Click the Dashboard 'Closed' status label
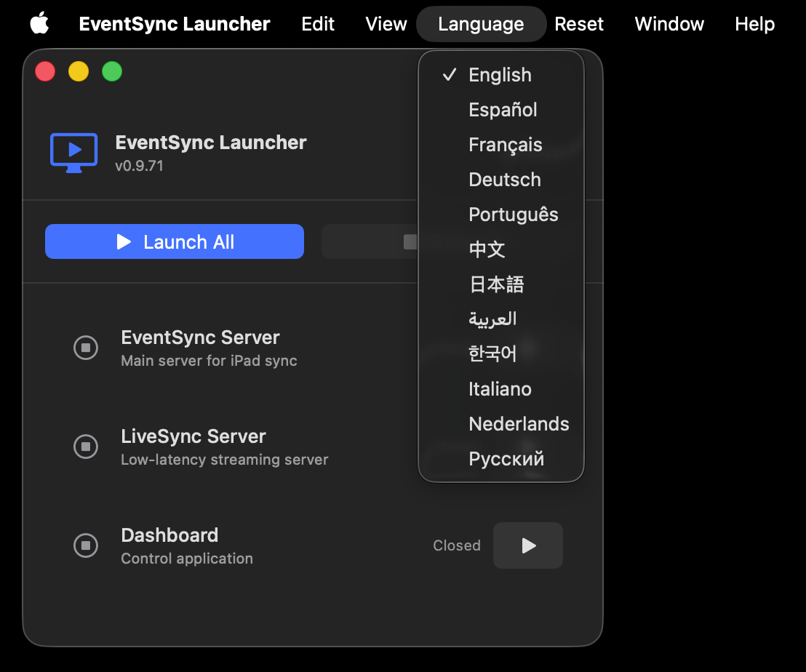The image size is (806, 672). (x=457, y=545)
